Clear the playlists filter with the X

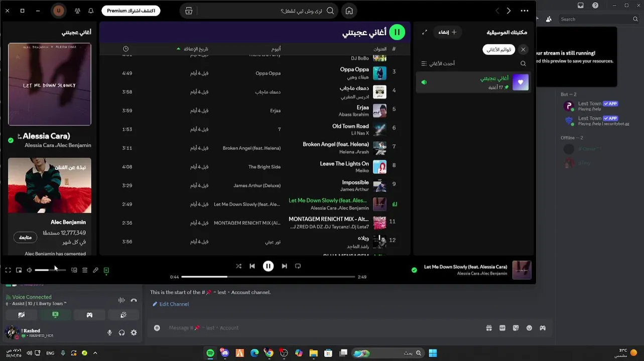coord(523,49)
